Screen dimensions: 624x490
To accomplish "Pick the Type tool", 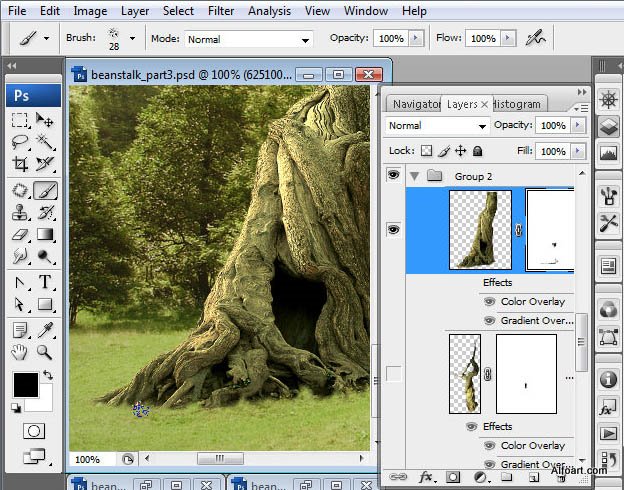I will pos(45,282).
